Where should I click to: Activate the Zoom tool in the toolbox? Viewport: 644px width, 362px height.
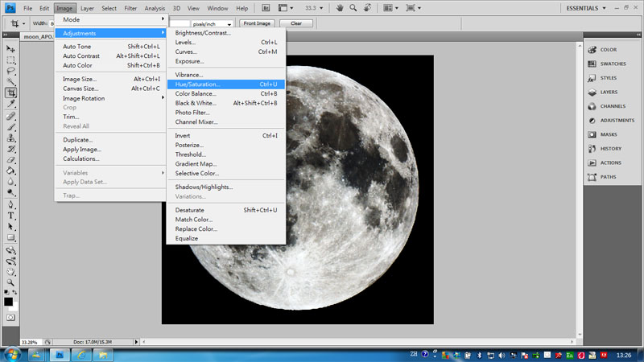click(11, 282)
